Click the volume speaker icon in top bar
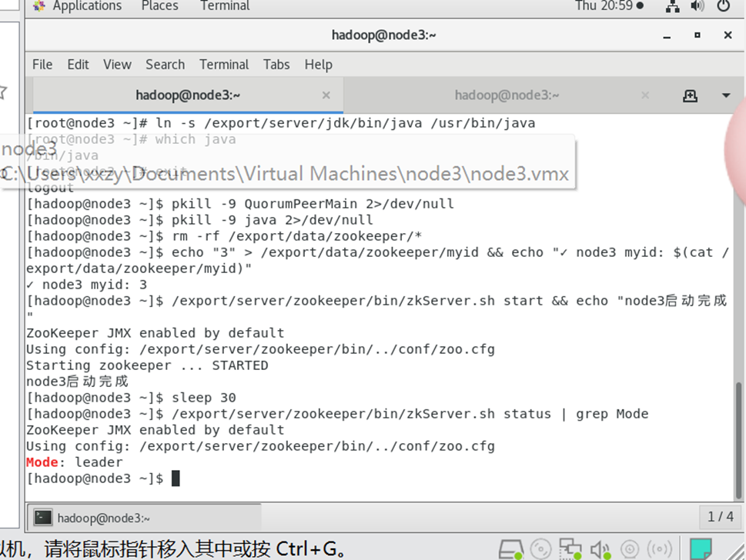This screenshot has height=560, width=746. (697, 6)
